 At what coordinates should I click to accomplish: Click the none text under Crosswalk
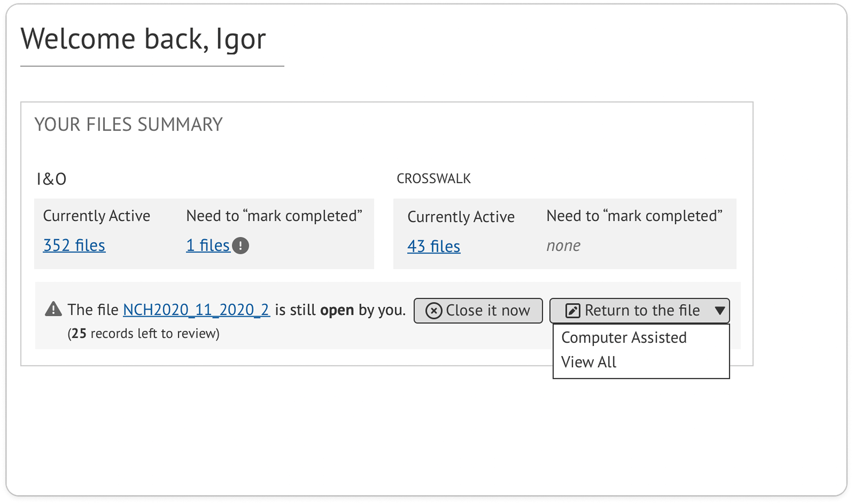[x=564, y=245]
